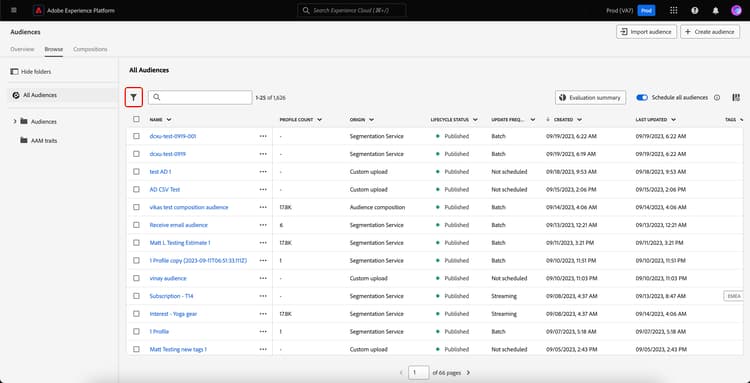This screenshot has width=750, height=383.
Task: Click the Adobe logo icon
Action: coord(38,10)
